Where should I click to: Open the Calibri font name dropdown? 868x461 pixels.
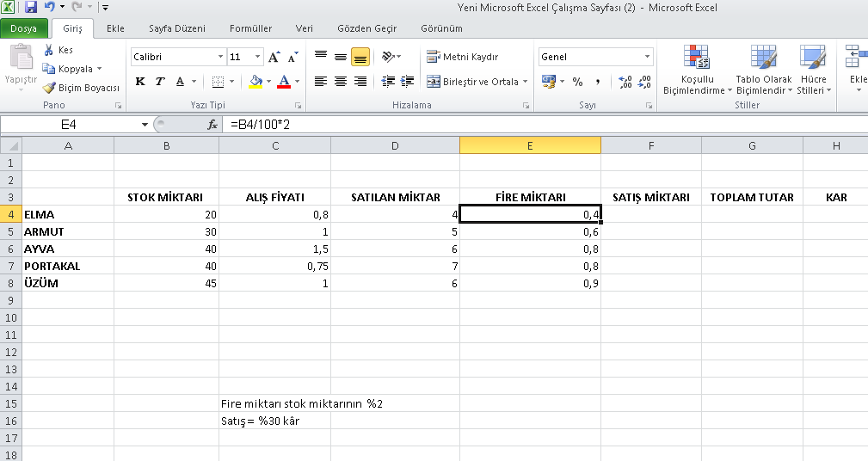220,57
